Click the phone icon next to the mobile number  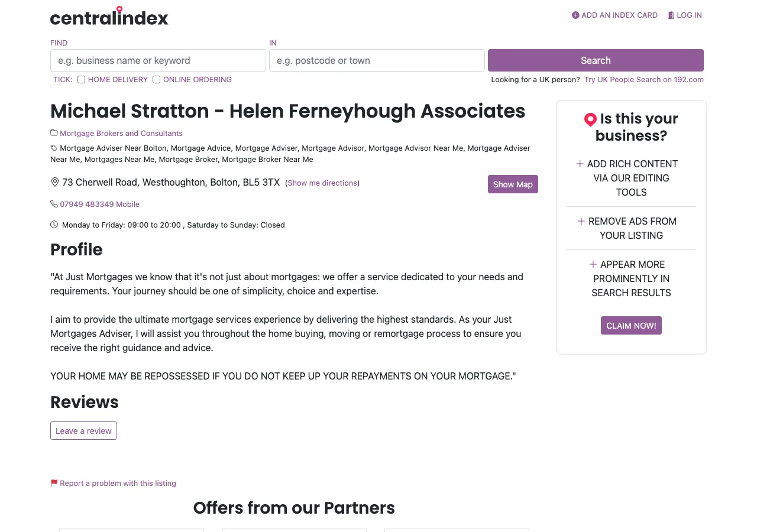coord(54,203)
